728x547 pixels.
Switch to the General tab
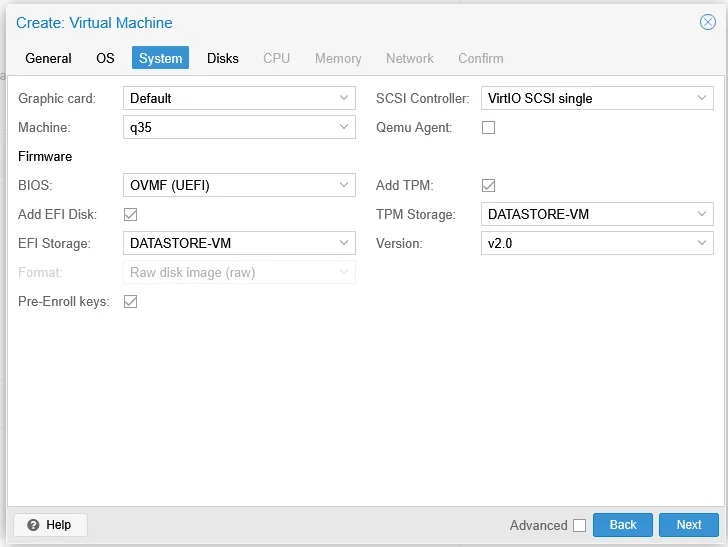pos(48,58)
